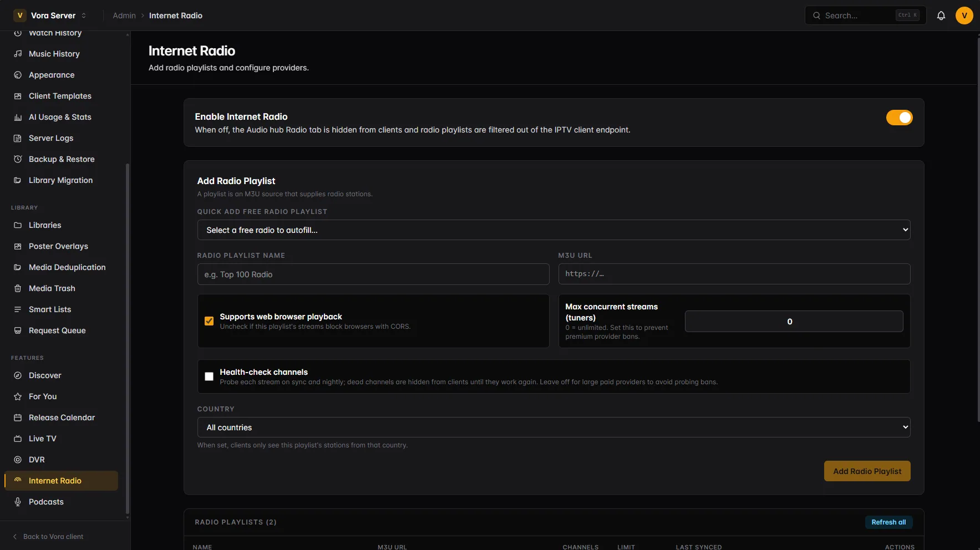This screenshot has height=550, width=980.
Task: Uncheck Supports web browser playback
Action: (209, 321)
